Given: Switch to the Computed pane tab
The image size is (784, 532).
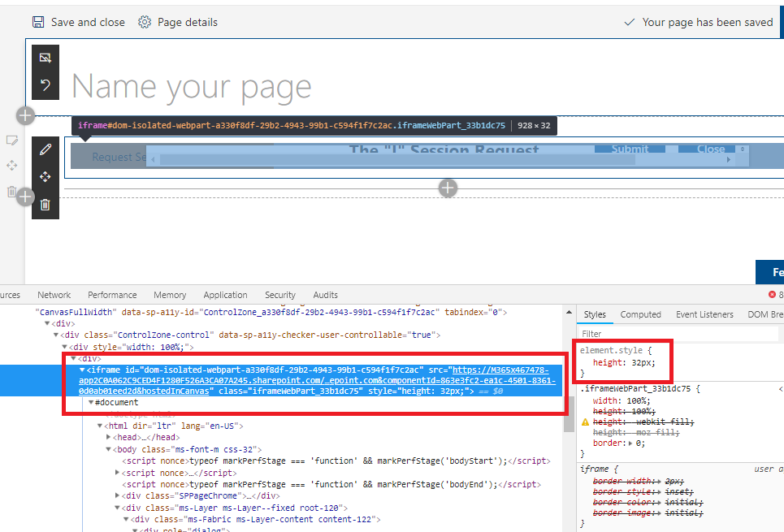Looking at the screenshot, I should pos(640,314).
